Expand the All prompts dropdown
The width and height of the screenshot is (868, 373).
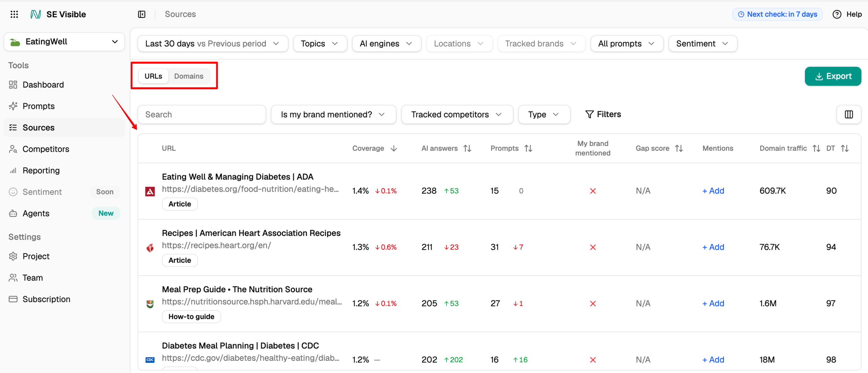tap(627, 43)
